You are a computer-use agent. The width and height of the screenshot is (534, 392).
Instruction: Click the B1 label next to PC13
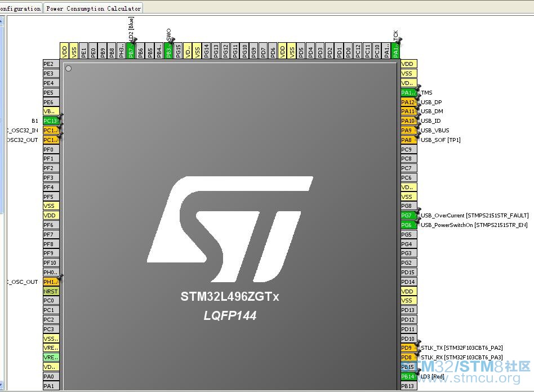click(x=35, y=121)
